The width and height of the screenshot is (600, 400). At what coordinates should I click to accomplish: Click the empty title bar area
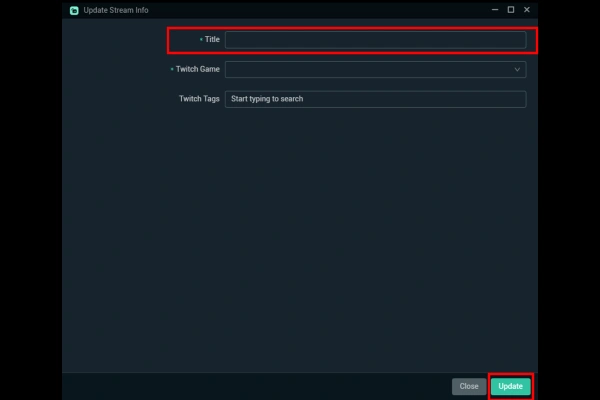320,10
